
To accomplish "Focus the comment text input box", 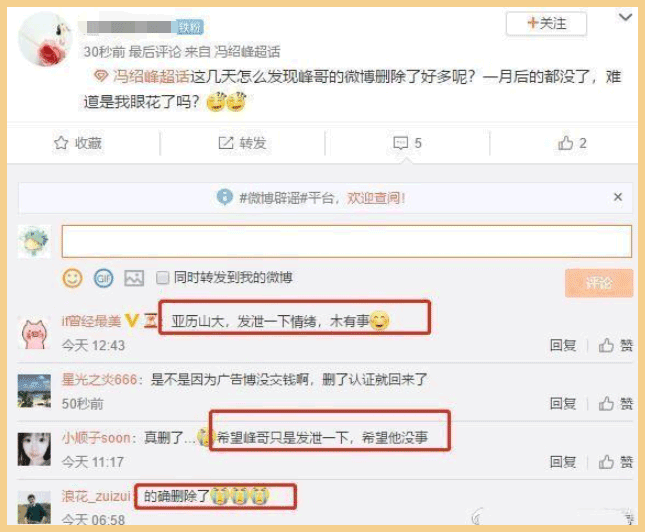I will pyautogui.click(x=346, y=241).
